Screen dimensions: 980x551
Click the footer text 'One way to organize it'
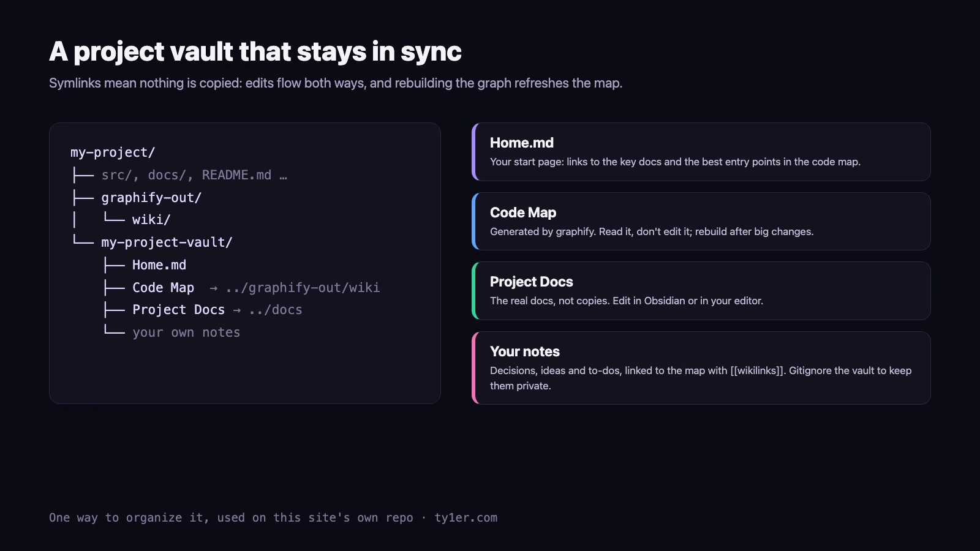pyautogui.click(x=129, y=518)
